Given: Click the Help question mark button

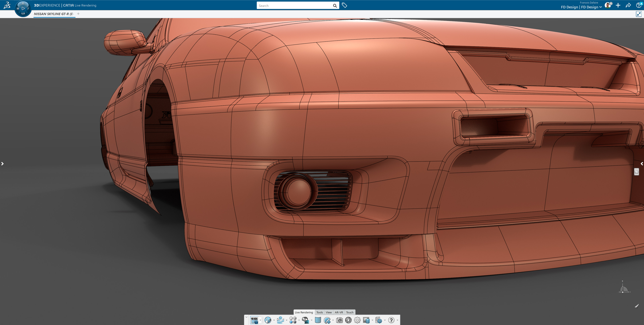Looking at the screenshot, I should pyautogui.click(x=391, y=320).
